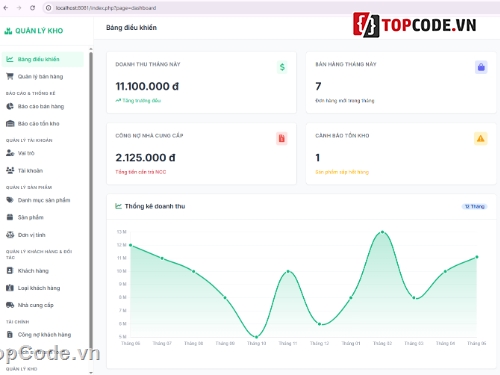Click the sidebar scroll down arrow
500x375 pixels.
[x=91, y=372]
